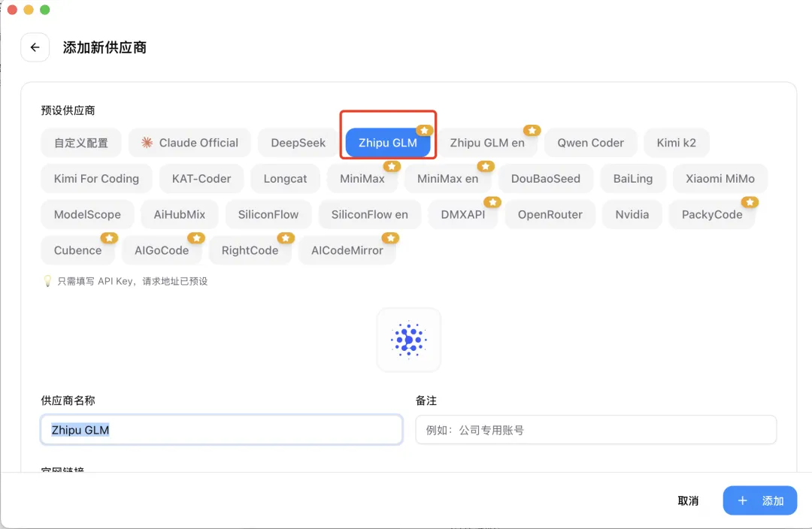Focus the 备注 notes input field
The height and width of the screenshot is (529, 812).
[x=596, y=430]
